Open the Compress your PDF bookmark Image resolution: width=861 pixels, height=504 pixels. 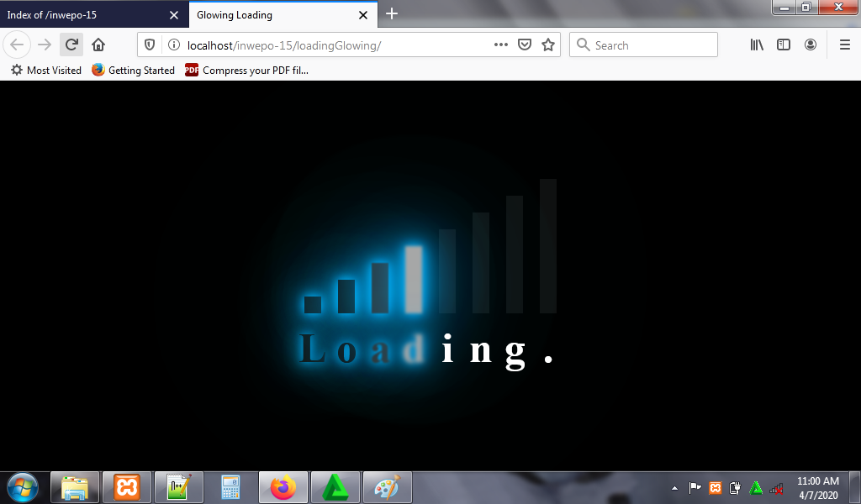coord(246,71)
